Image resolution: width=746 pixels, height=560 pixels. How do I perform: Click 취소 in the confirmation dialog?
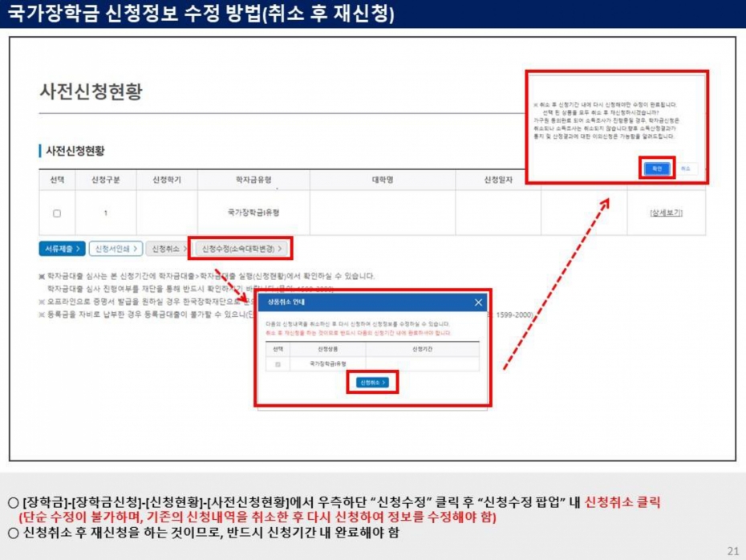684,168
